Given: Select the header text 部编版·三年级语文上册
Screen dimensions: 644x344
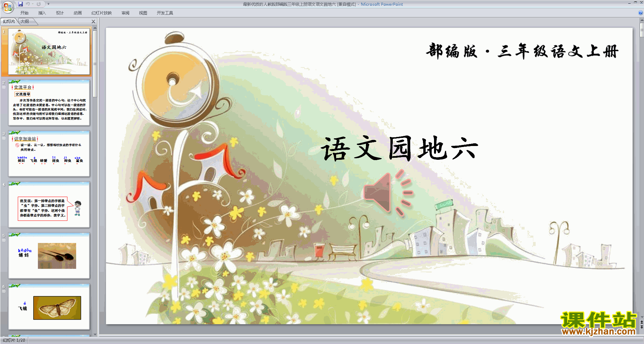Looking at the screenshot, I should (x=522, y=51).
